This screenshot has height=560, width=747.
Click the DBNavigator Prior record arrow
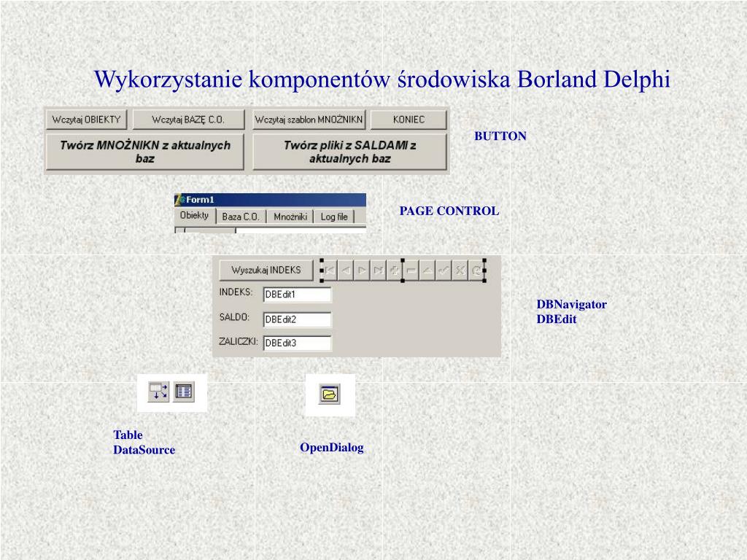[346, 271]
